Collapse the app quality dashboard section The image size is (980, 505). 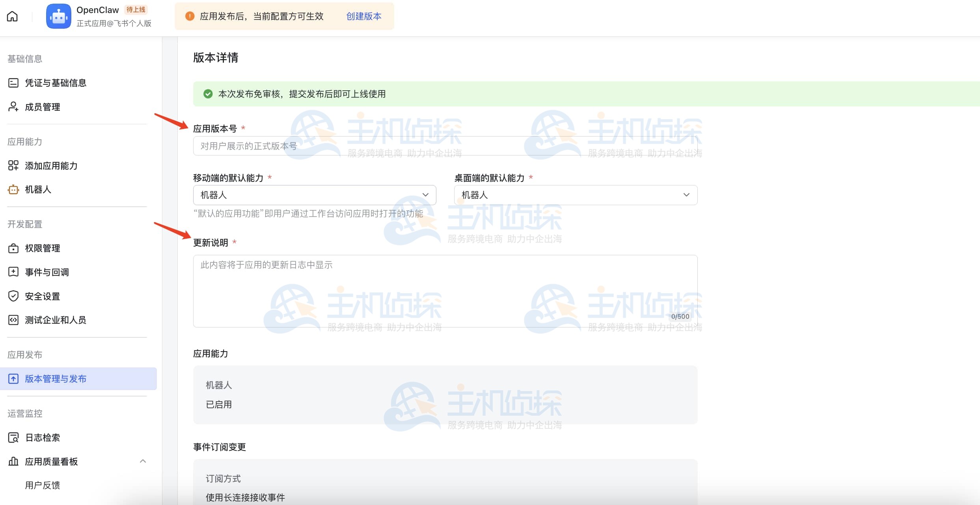143,461
